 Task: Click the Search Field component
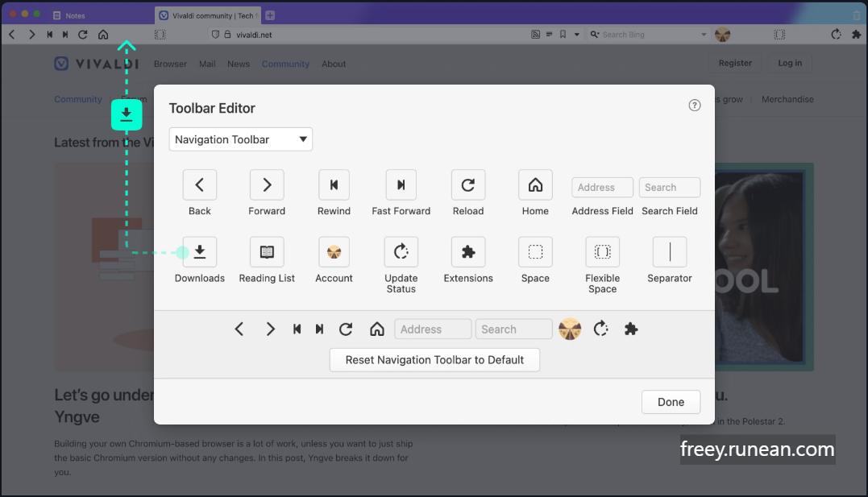(669, 187)
